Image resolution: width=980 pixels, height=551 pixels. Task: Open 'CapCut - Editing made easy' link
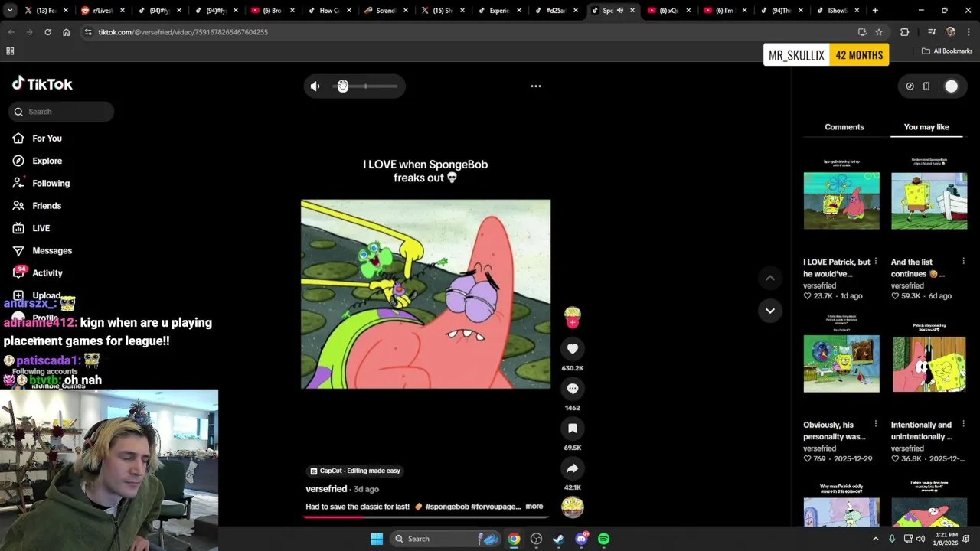click(355, 471)
